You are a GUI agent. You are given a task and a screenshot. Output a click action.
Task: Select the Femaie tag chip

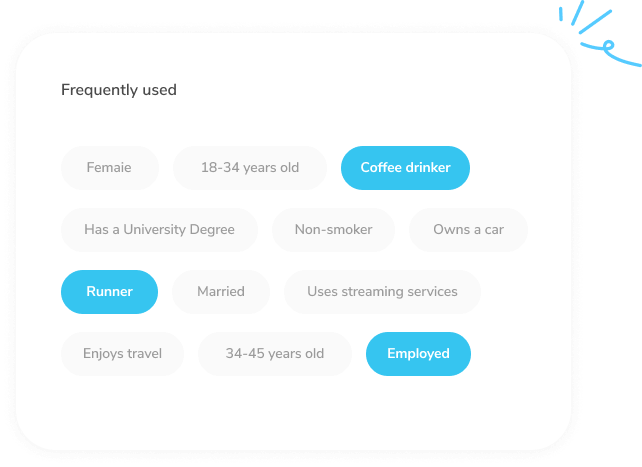pyautogui.click(x=109, y=168)
